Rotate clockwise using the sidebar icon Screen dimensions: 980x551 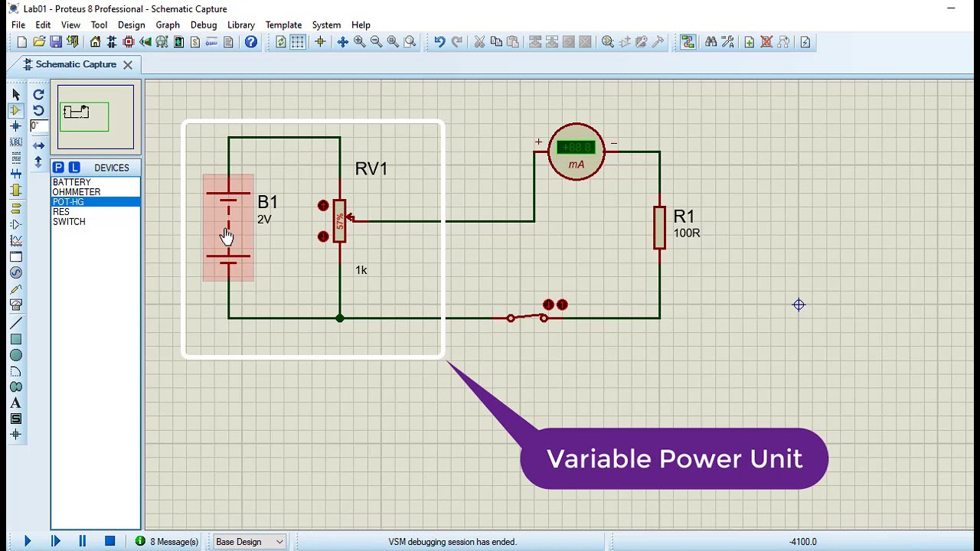point(38,94)
